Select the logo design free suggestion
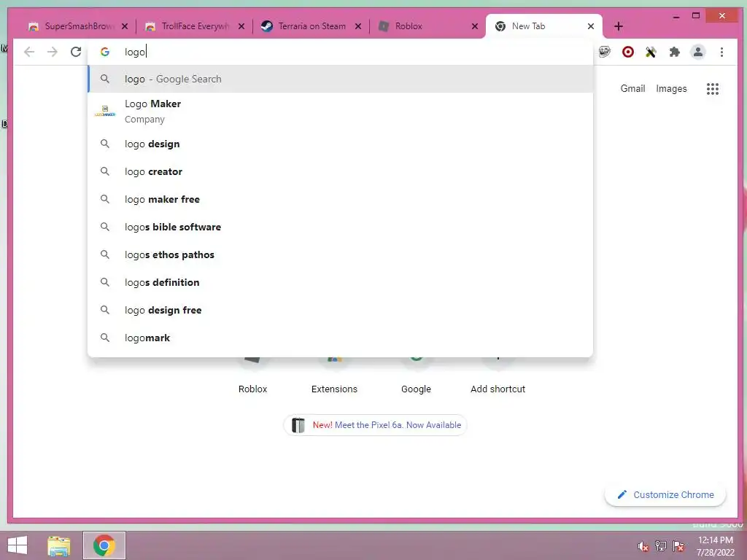The height and width of the screenshot is (560, 747). 340,309
